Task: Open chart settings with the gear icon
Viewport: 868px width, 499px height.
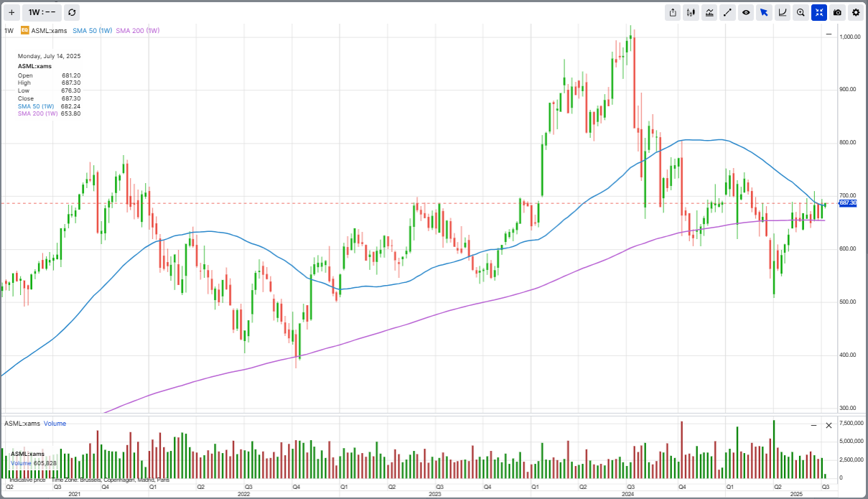Action: pyautogui.click(x=856, y=12)
